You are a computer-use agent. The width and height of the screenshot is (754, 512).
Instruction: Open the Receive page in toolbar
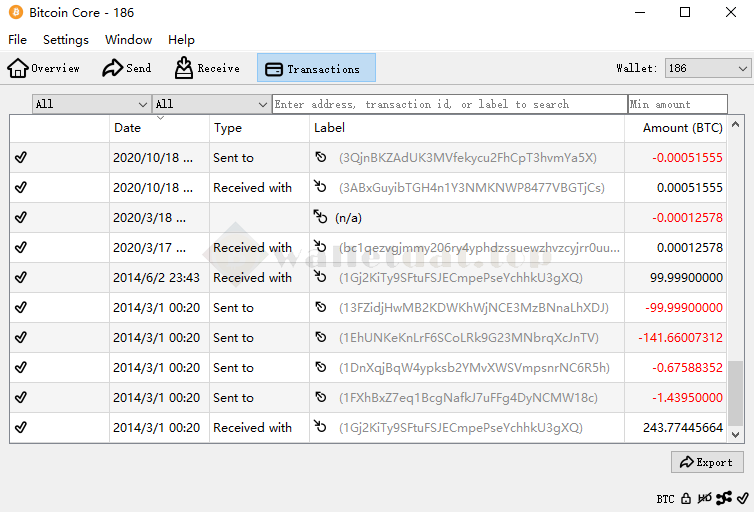pos(207,68)
